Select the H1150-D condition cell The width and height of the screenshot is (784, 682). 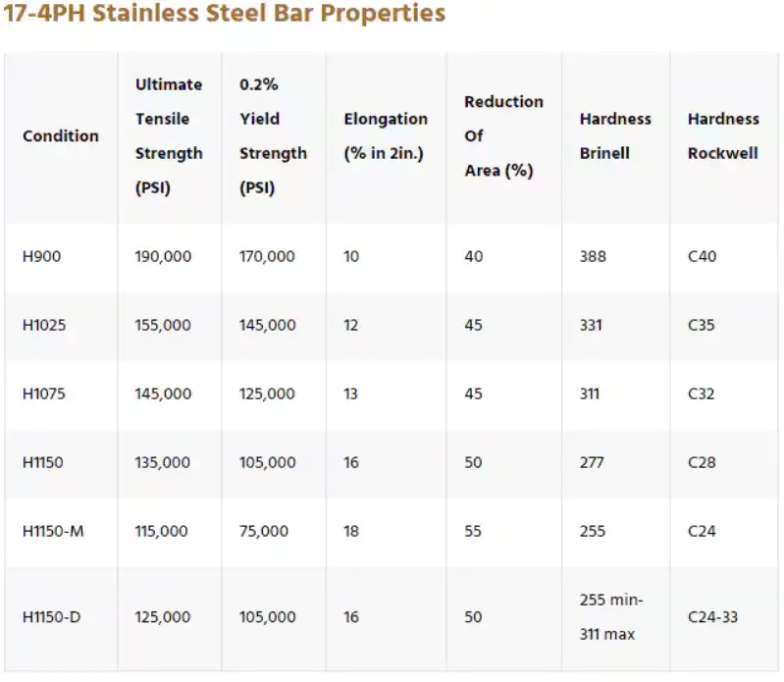point(54,617)
